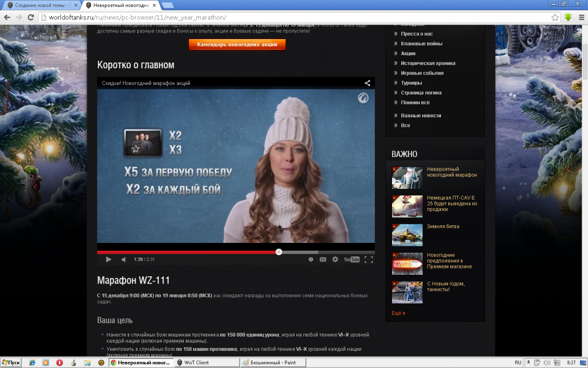Launch Internet Explorer from quick launch
588x368 pixels.
coord(32,363)
